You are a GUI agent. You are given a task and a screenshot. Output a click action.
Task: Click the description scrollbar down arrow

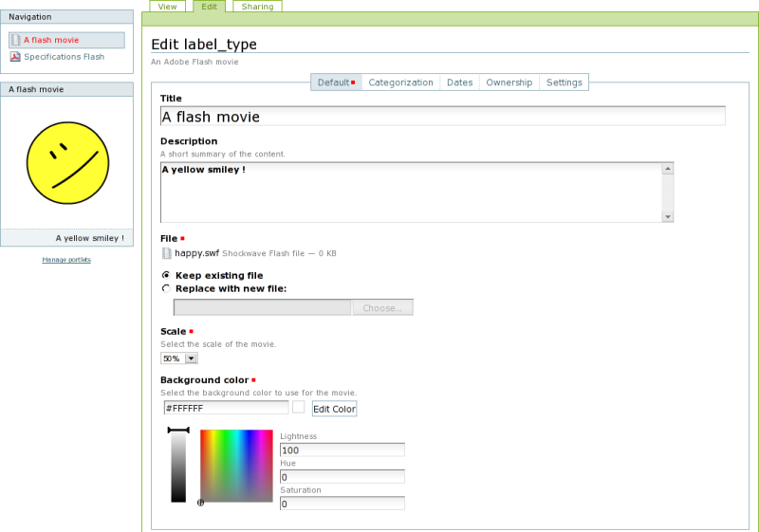pos(668,216)
